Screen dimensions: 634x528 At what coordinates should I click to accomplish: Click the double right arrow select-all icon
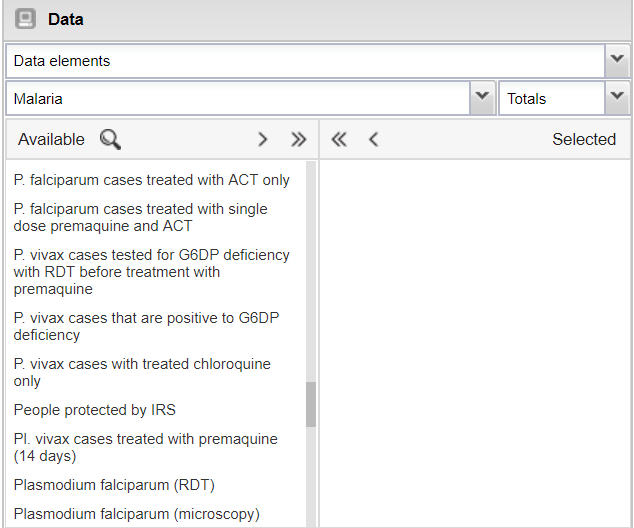click(x=298, y=139)
